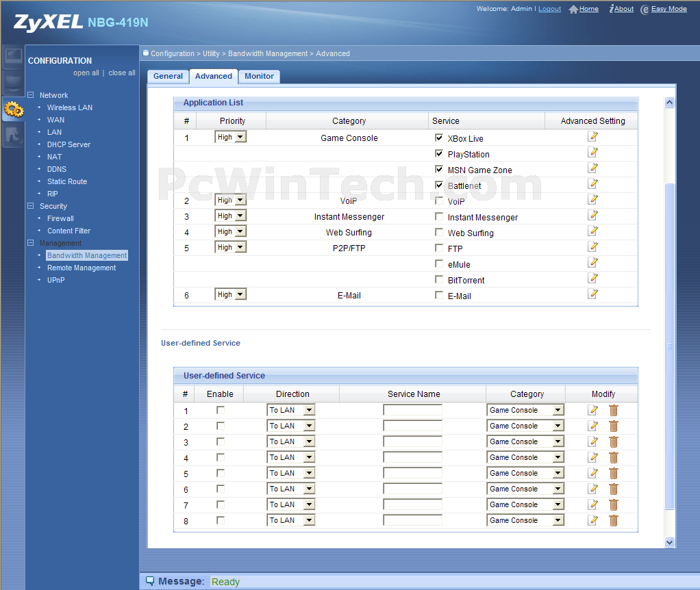Open priority dropdown for P2P/FTP
The width and height of the screenshot is (700, 590).
[230, 247]
